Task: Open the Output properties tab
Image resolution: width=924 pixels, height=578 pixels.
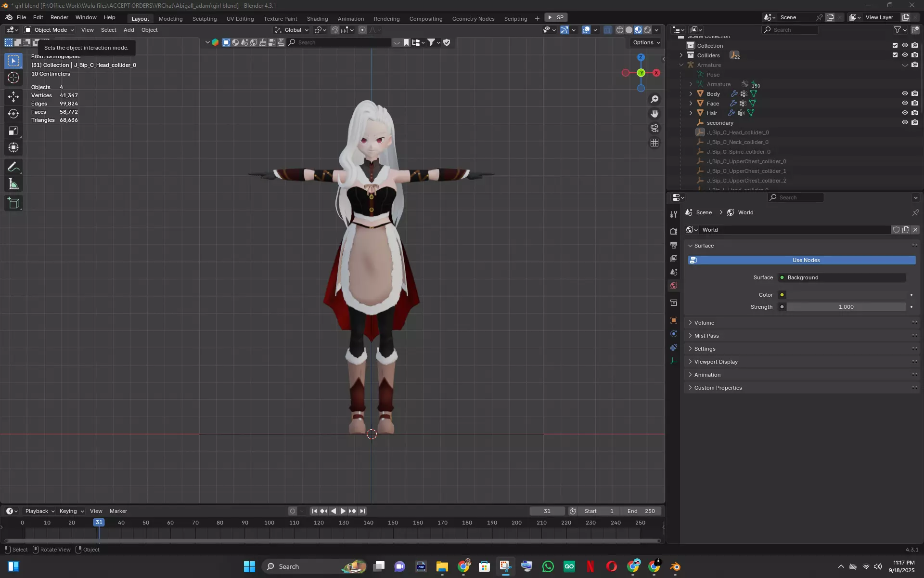Action: 674,245
